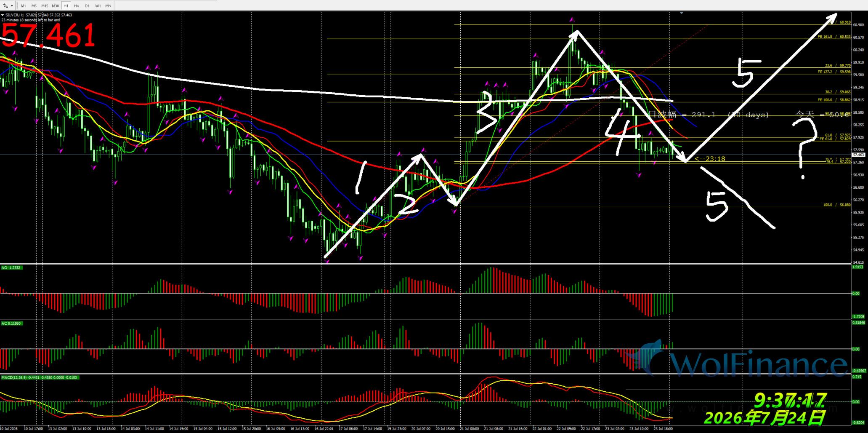The image size is (868, 433).
Task: Set weekly W1 timeframe
Action: pyautogui.click(x=98, y=6)
